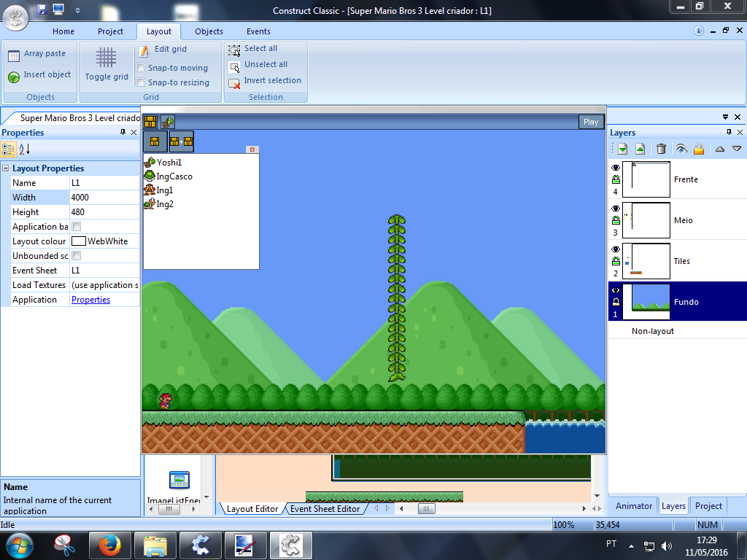Hide the Meio layer
This screenshot has height=560, width=747.
click(616, 209)
